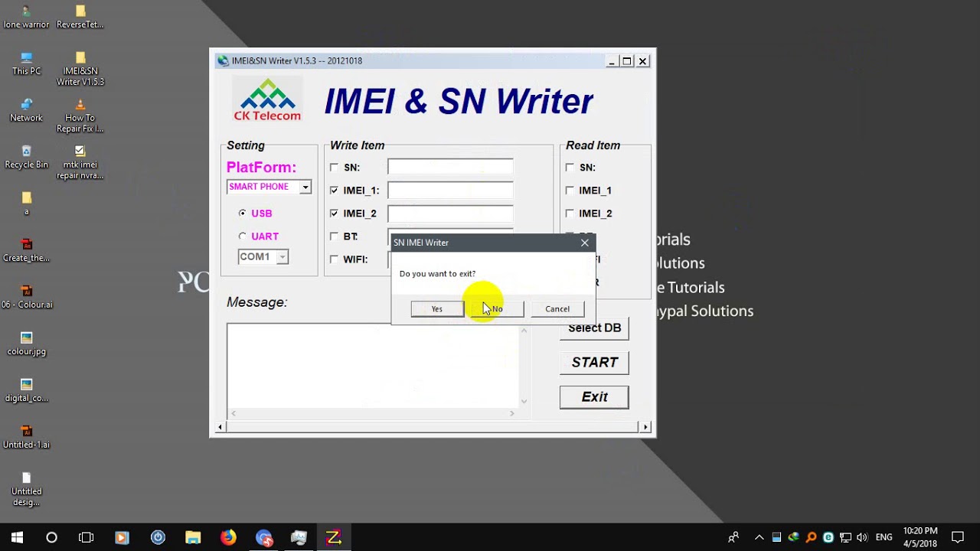Open Cortana search circle in taskbar

click(51, 537)
